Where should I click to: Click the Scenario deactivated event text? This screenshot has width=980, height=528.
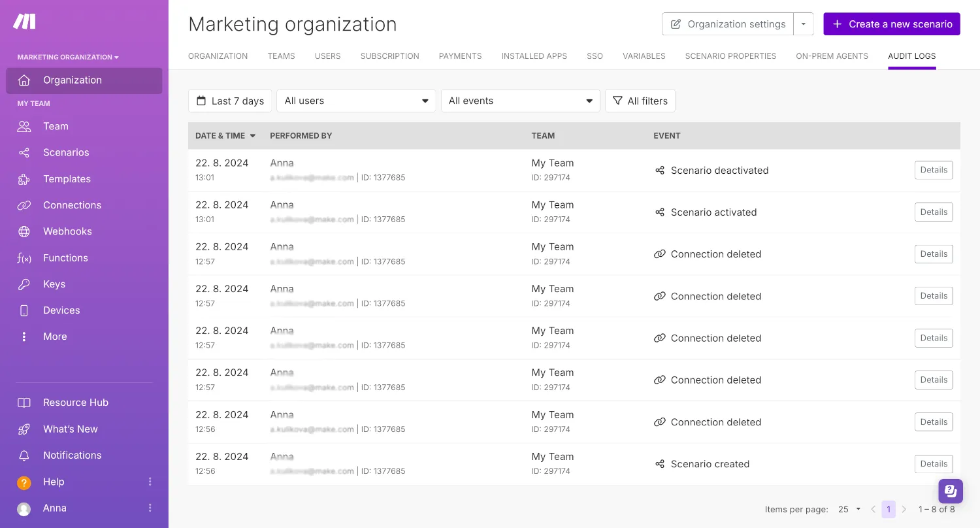(x=719, y=171)
